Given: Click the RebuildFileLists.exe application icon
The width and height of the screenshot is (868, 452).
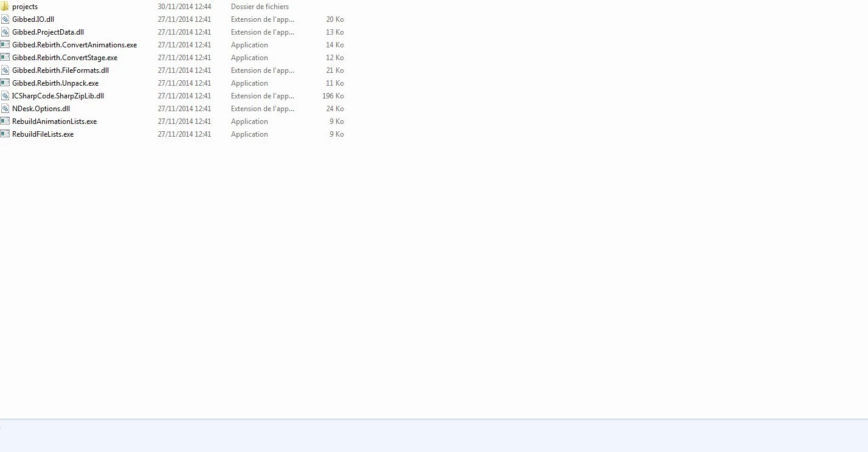Looking at the screenshot, I should pos(5,134).
